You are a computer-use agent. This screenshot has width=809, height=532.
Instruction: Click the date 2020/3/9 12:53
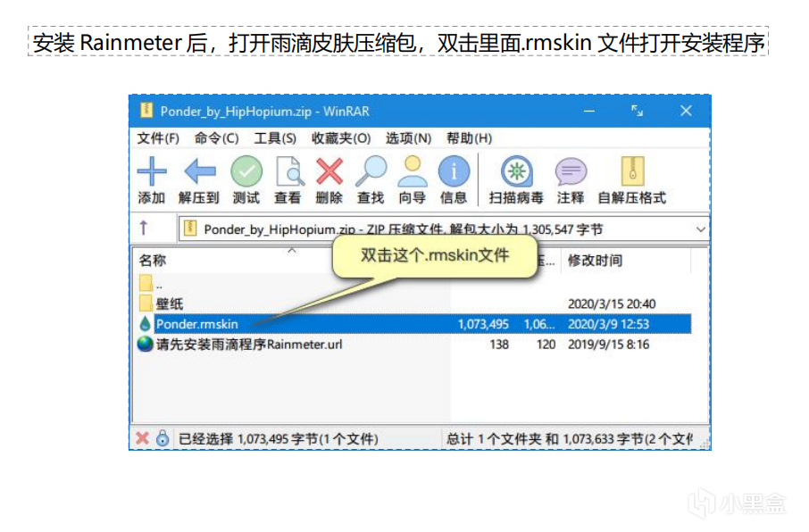point(609,324)
